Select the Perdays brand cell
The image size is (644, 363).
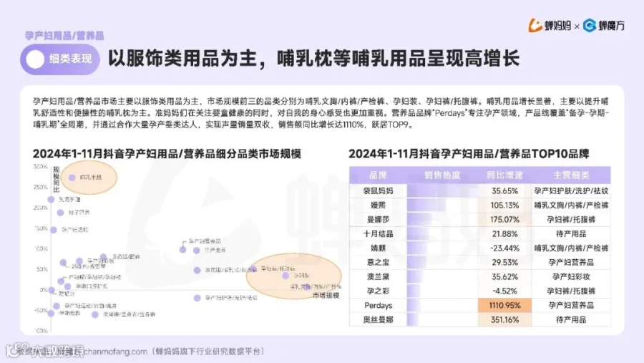[x=378, y=306]
